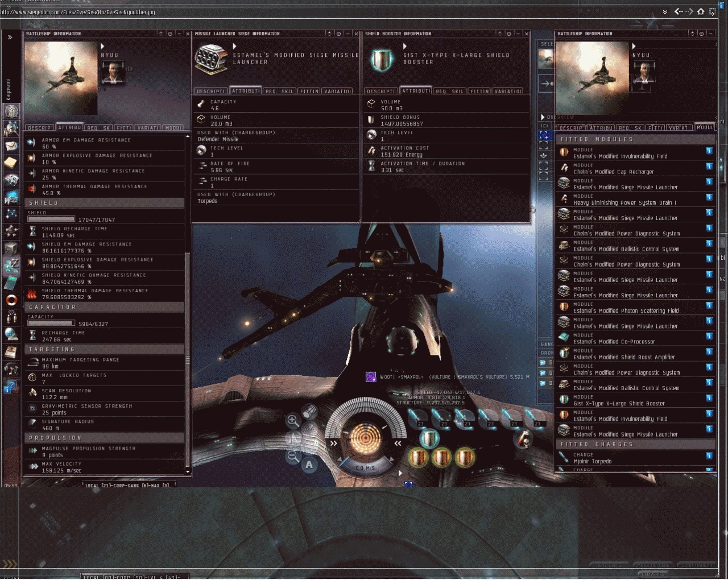Image resolution: width=728 pixels, height=580 pixels.
Task: Click the shield booster item icon
Action: tap(382, 60)
